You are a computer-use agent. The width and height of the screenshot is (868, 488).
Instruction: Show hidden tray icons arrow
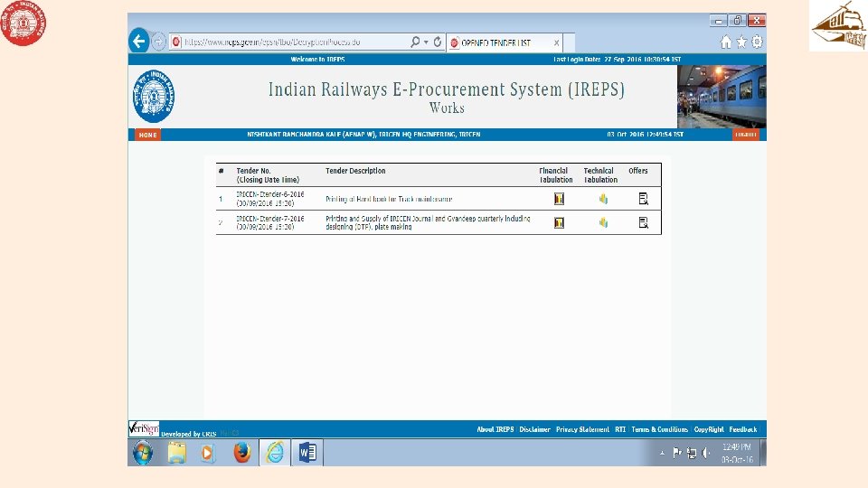click(x=662, y=453)
